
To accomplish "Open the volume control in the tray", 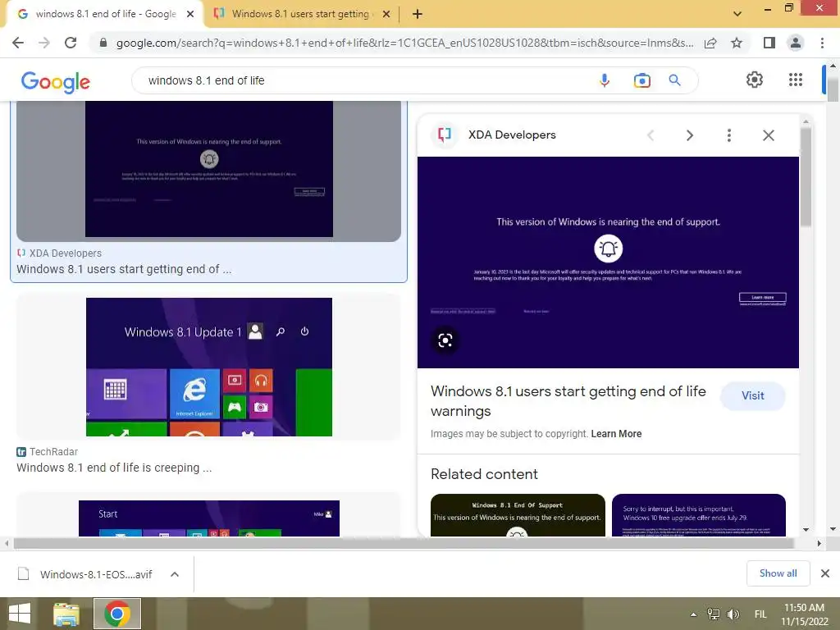I will pyautogui.click(x=733, y=614).
